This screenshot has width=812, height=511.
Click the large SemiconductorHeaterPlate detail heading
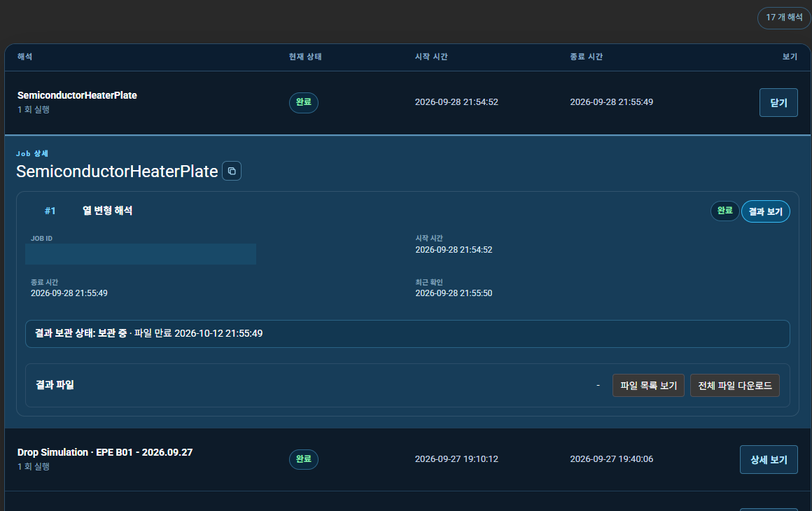pos(117,171)
